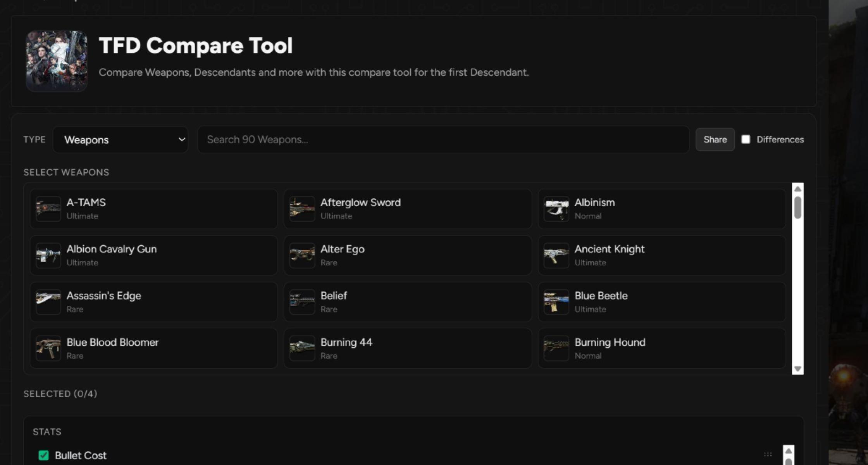Click the Burning Hound weapon icon
The height and width of the screenshot is (465, 868).
[x=556, y=348]
